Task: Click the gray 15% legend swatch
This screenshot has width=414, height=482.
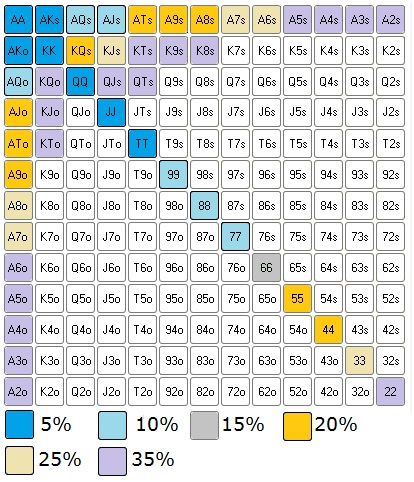Action: click(204, 425)
